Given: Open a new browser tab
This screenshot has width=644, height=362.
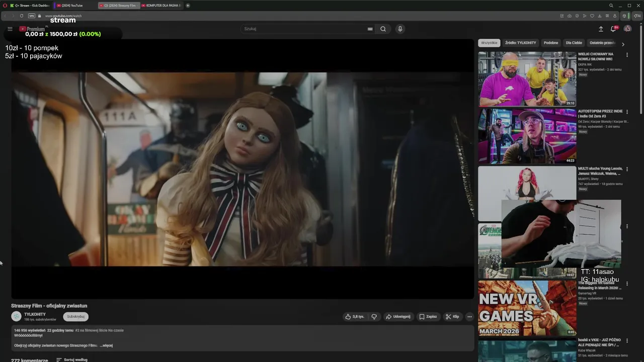Looking at the screenshot, I should pos(188,6).
